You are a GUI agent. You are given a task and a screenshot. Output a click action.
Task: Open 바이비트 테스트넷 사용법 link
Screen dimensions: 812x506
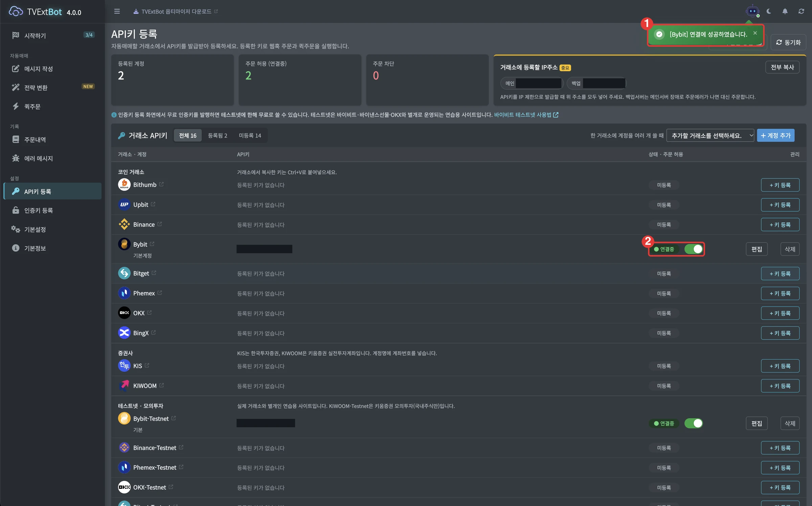(x=526, y=115)
